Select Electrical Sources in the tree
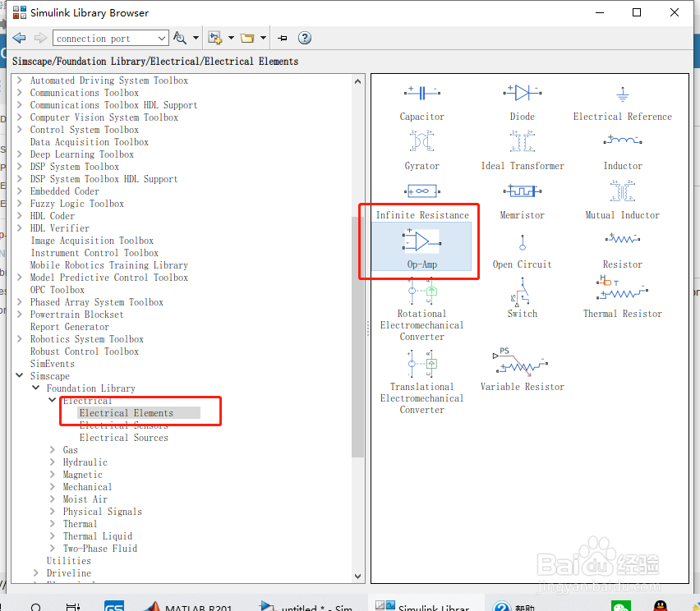Image resolution: width=700 pixels, height=611 pixels. point(124,438)
